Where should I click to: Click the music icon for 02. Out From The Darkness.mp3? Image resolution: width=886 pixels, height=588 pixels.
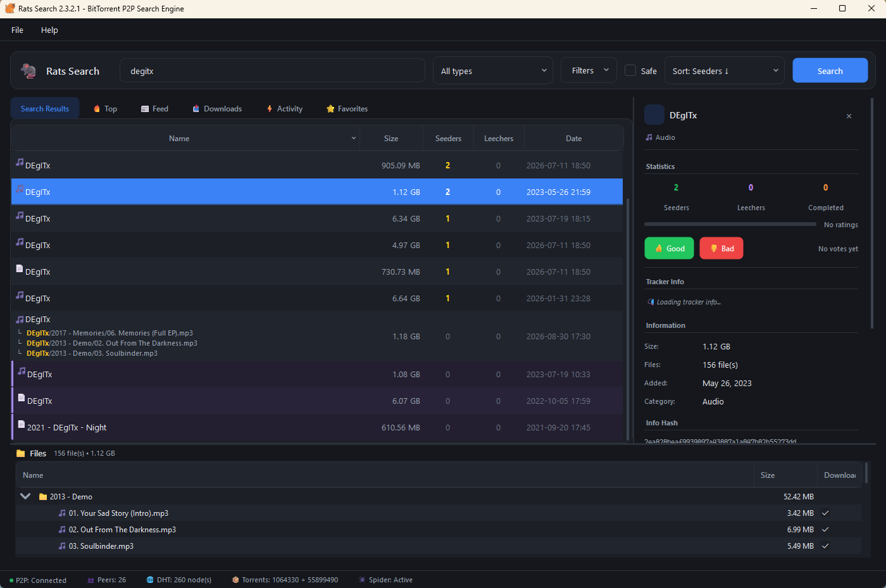(62, 530)
